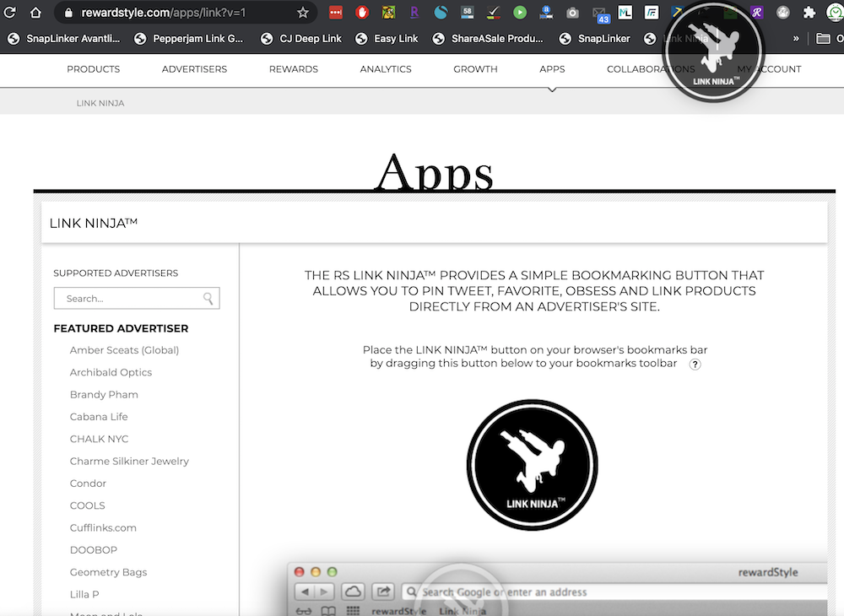Select advertiser Condor
Screen dimensions: 844x616
pyautogui.click(x=88, y=484)
